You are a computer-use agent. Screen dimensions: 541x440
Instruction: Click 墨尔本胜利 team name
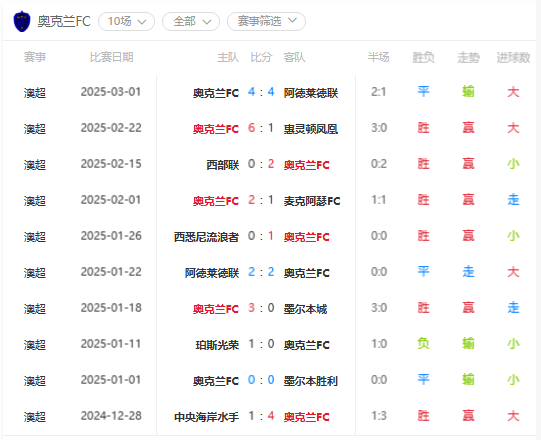click(311, 381)
